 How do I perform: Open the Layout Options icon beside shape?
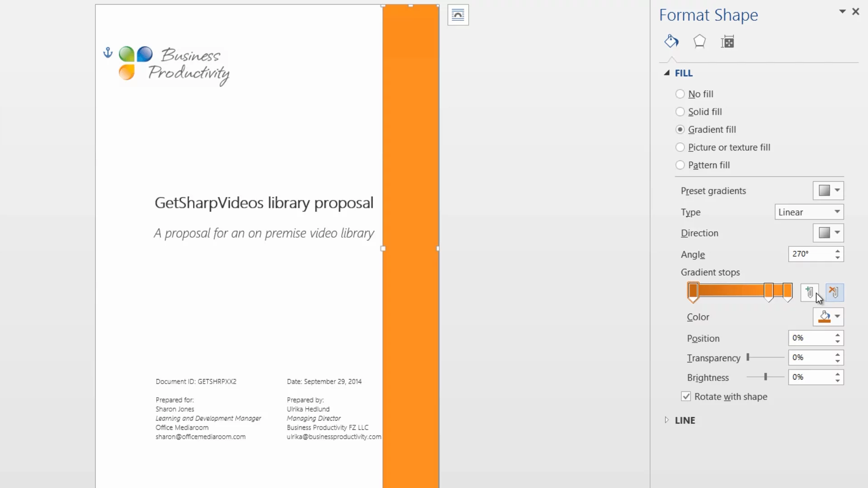[x=458, y=15]
